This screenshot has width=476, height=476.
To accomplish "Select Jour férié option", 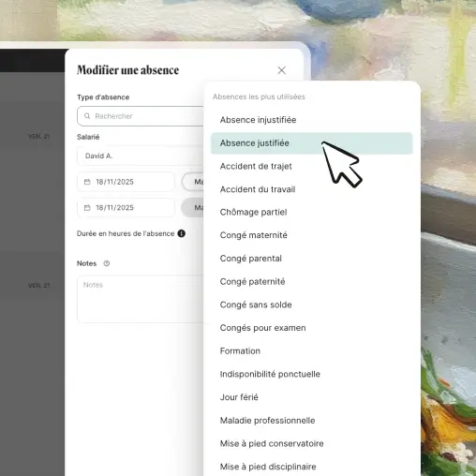I will tap(311, 397).
